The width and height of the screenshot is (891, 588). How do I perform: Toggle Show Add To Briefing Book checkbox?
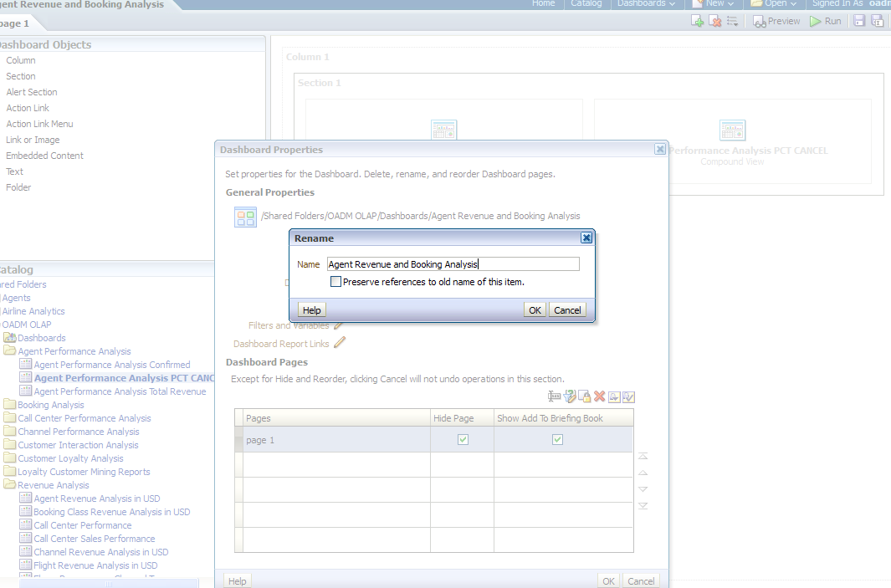pyautogui.click(x=557, y=440)
